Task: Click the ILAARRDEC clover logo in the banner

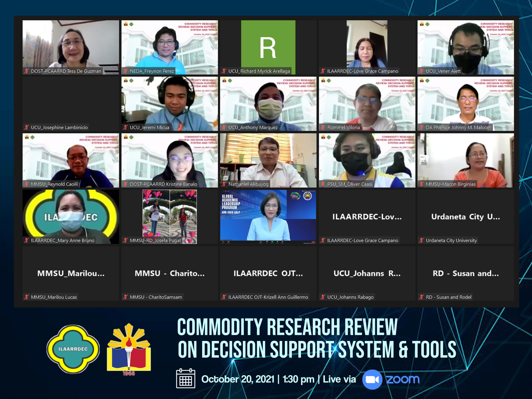Action: pos(73,349)
